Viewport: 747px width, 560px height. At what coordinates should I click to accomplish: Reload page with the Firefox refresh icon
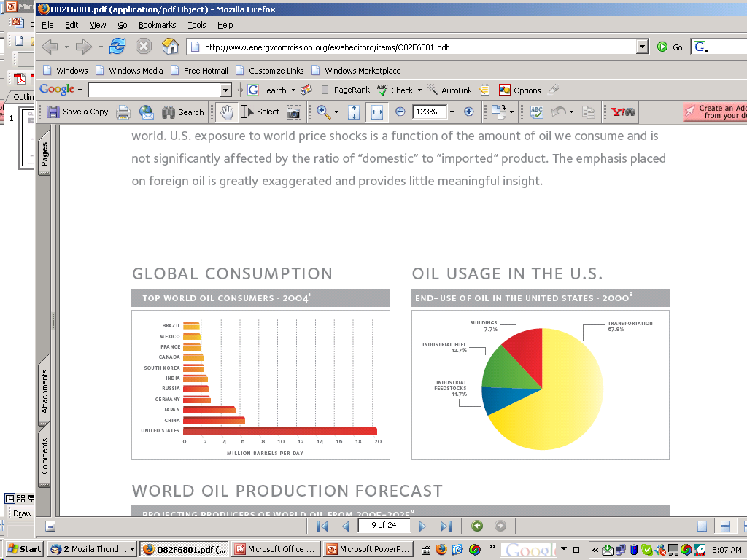tap(117, 47)
